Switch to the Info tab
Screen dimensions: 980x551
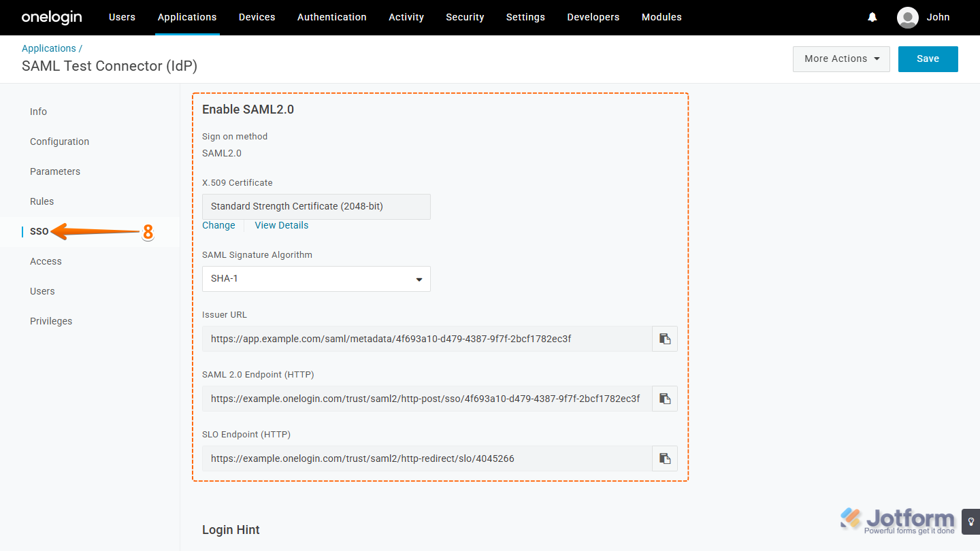tap(38, 112)
